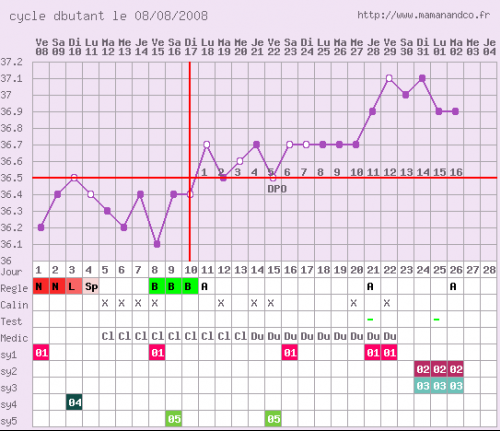
Task: Select the 'Lu 01' date column header
Action: pos(440,47)
